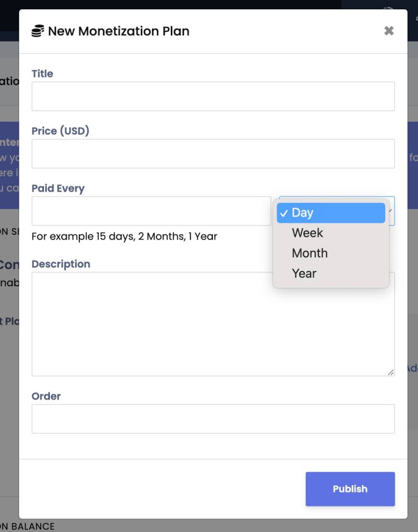
Task: Choose Day from the period dropdown
Action: [331, 212]
